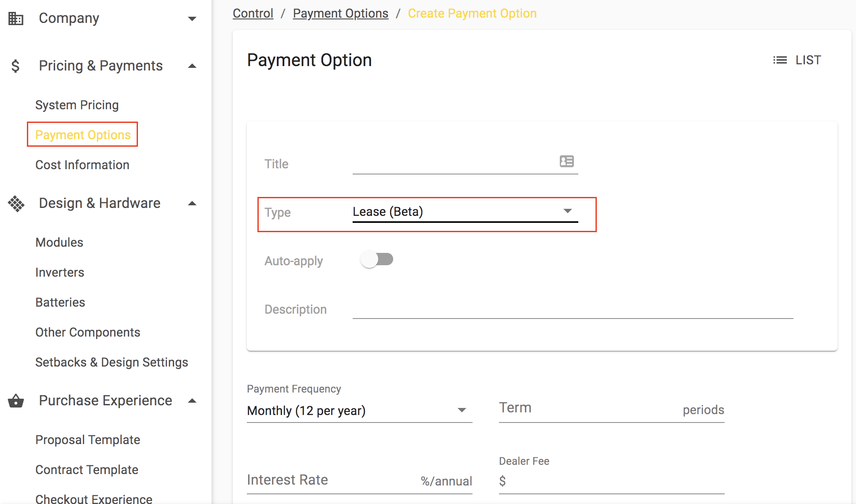The width and height of the screenshot is (856, 504).
Task: Click the Company section header text
Action: 69,19
